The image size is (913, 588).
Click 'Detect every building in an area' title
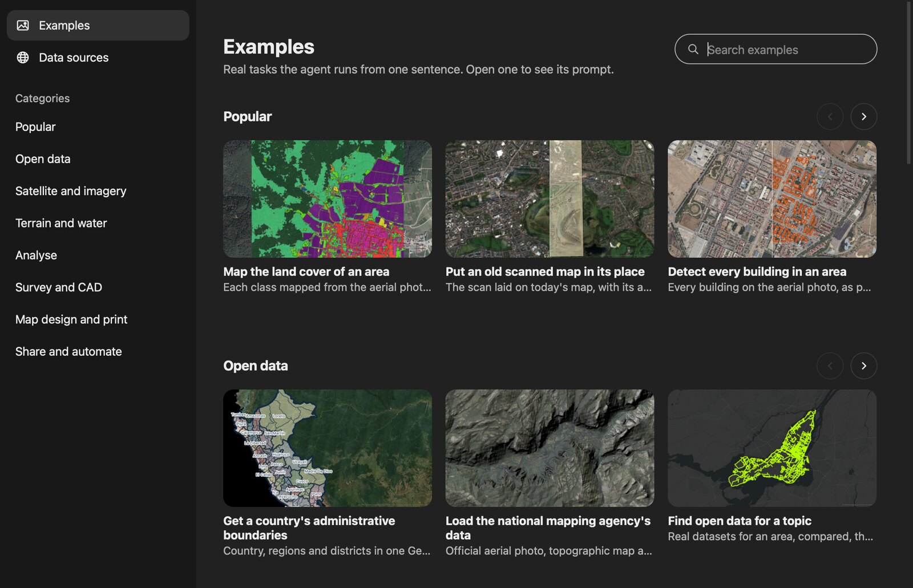757,271
